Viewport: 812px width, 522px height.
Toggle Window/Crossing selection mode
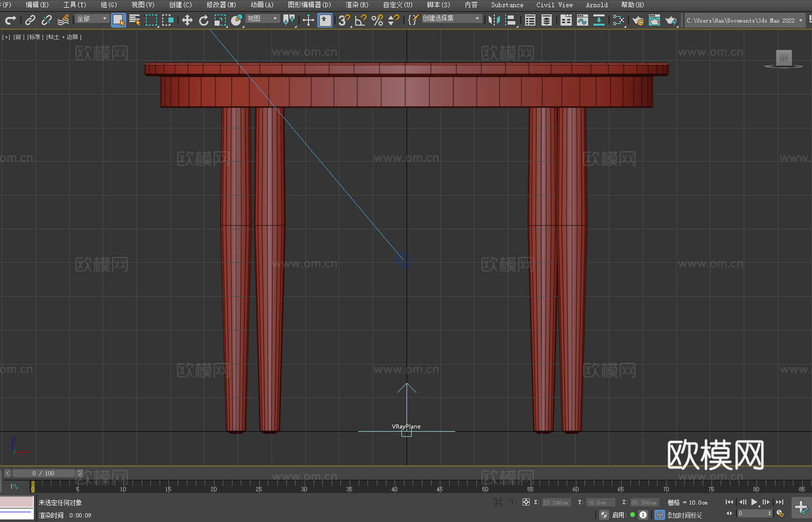[x=168, y=20]
